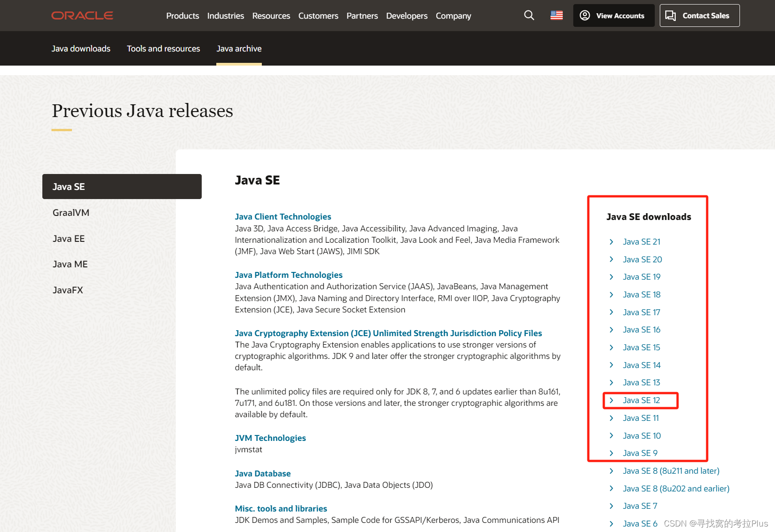Open the Customers menu
The height and width of the screenshot is (532, 775).
[318, 15]
